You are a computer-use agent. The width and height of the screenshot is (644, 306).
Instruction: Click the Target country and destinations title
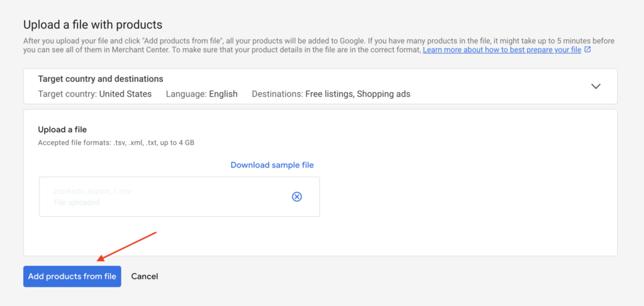pyautogui.click(x=101, y=79)
